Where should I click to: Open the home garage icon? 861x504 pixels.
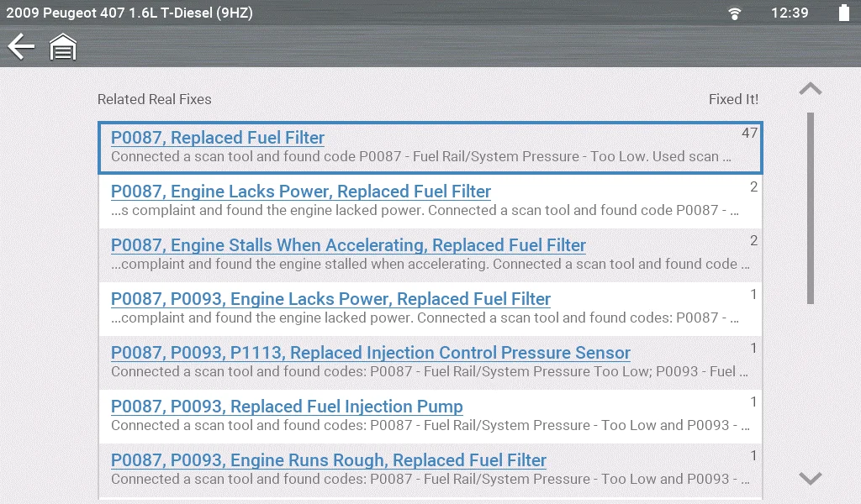[63, 47]
